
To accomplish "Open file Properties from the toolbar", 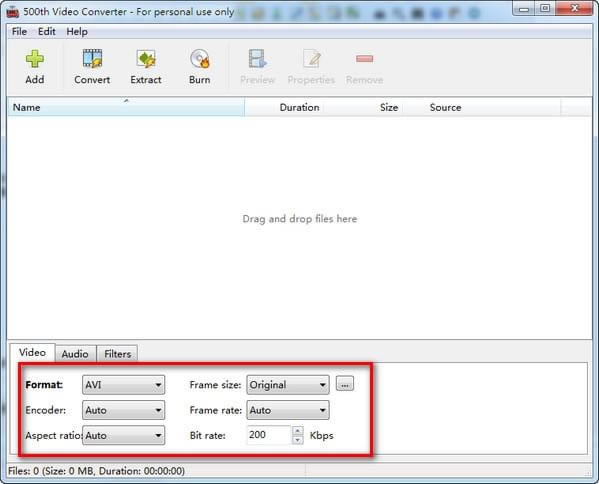I will point(311,59).
